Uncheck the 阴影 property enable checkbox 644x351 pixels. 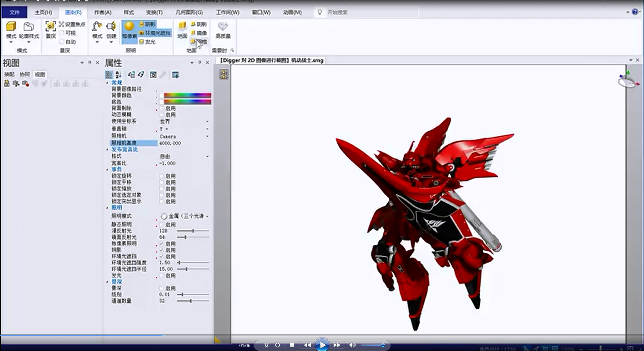161,250
